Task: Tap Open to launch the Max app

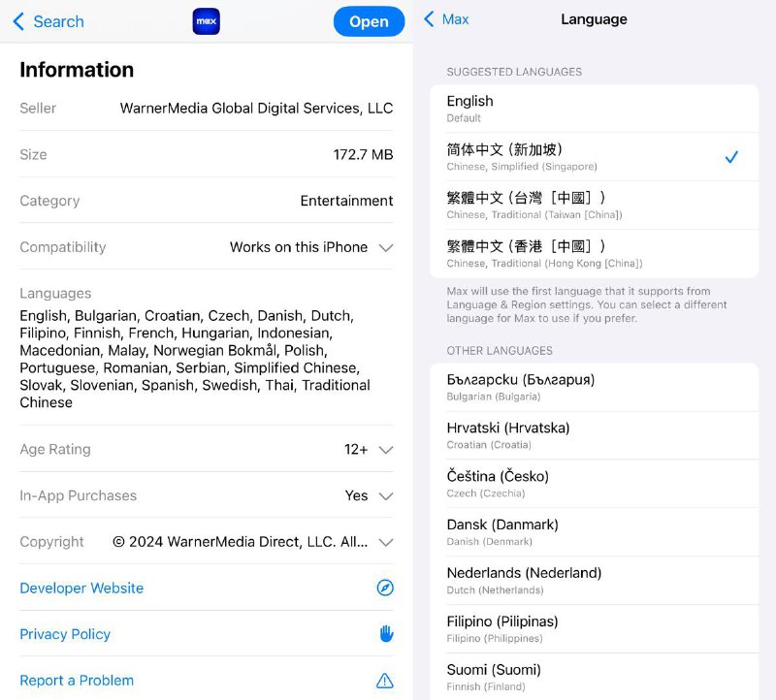Action: tap(369, 21)
